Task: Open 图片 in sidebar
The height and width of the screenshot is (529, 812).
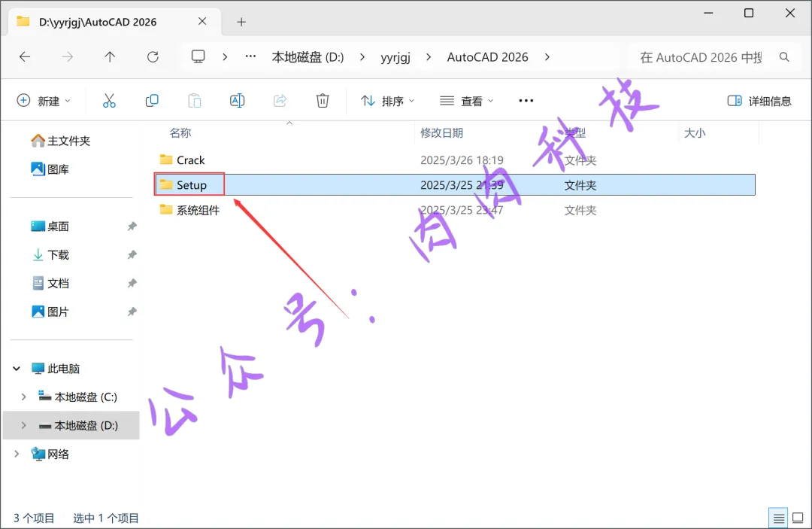Action: (x=50, y=312)
